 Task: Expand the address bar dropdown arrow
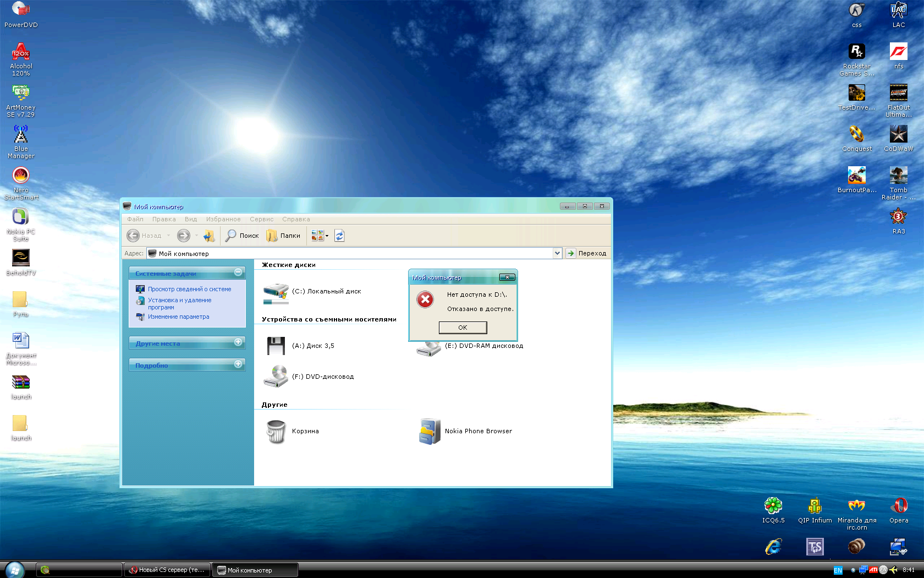pos(557,253)
